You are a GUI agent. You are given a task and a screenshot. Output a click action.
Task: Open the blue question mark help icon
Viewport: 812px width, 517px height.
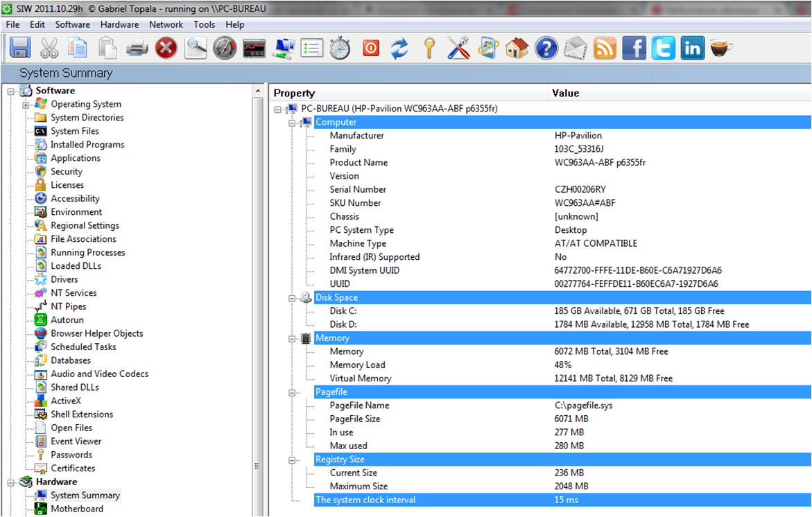[x=546, y=48]
